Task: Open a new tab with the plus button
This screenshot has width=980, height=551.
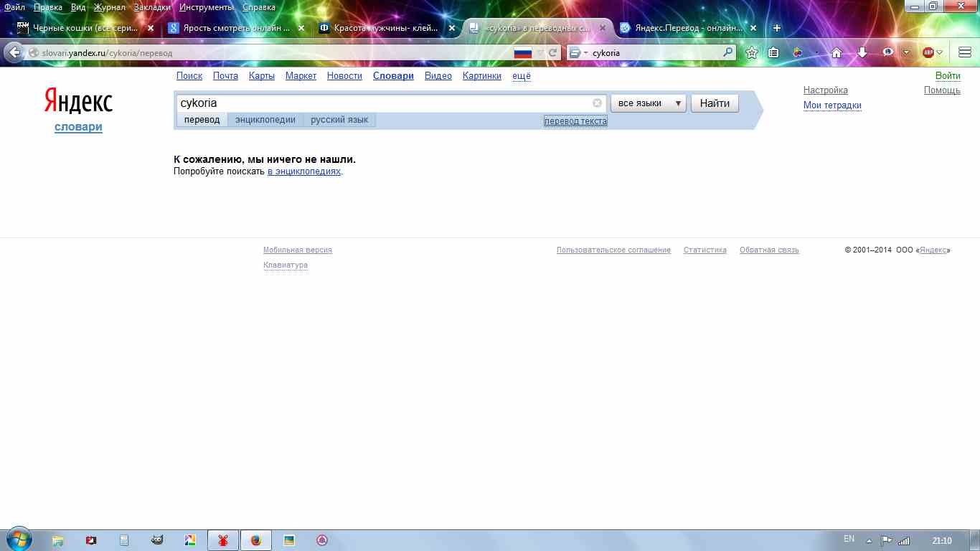Action: [776, 28]
